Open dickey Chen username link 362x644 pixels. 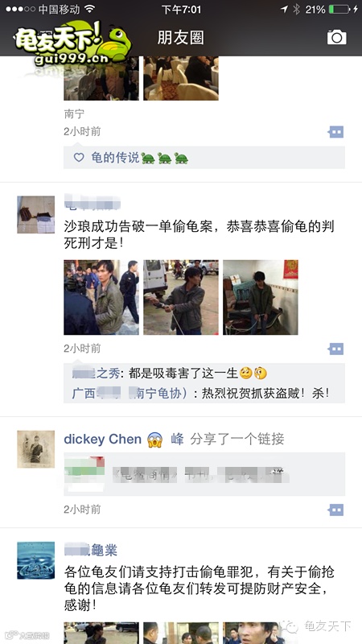pyautogui.click(x=103, y=439)
